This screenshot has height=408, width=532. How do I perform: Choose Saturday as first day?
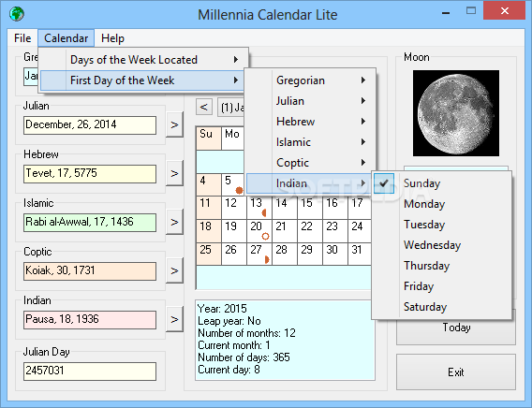(442, 307)
